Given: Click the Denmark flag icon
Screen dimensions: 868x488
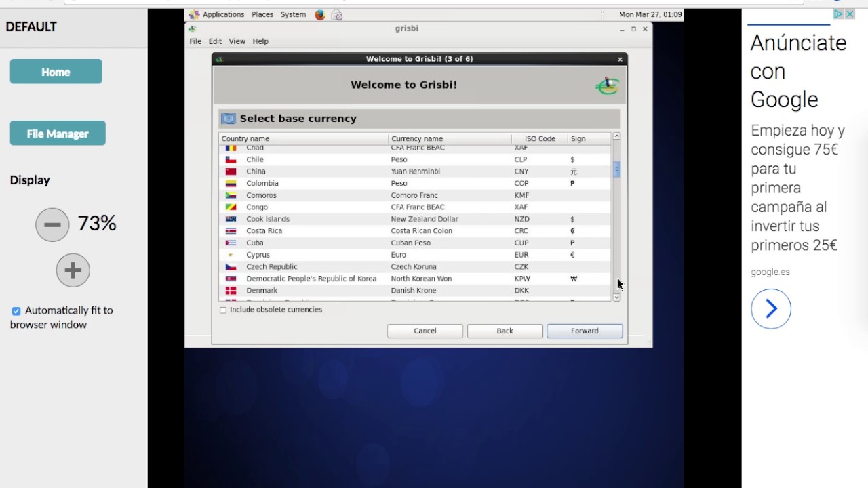Looking at the screenshot, I should 231,290.
